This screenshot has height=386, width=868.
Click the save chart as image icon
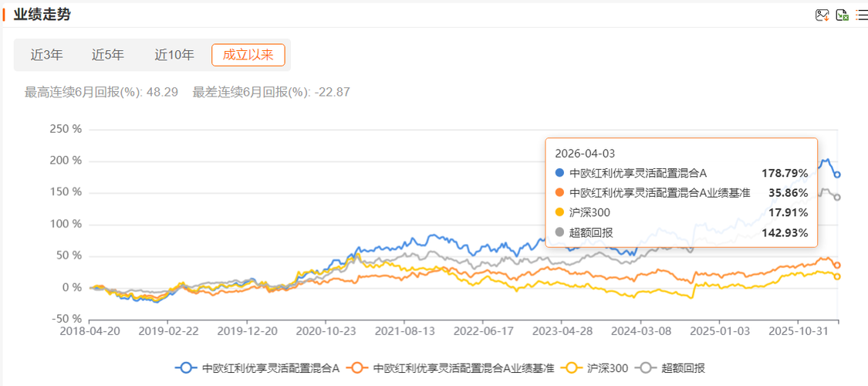[x=822, y=15]
